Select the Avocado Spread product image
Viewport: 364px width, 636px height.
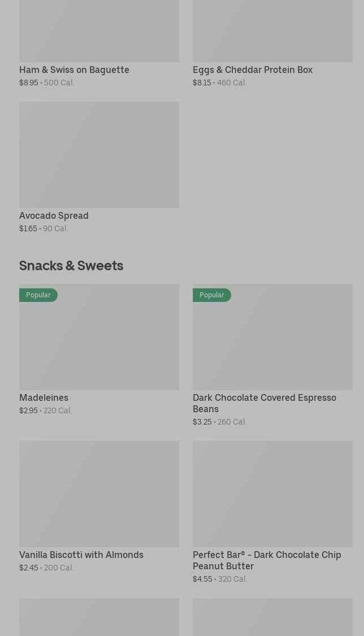pos(99,154)
